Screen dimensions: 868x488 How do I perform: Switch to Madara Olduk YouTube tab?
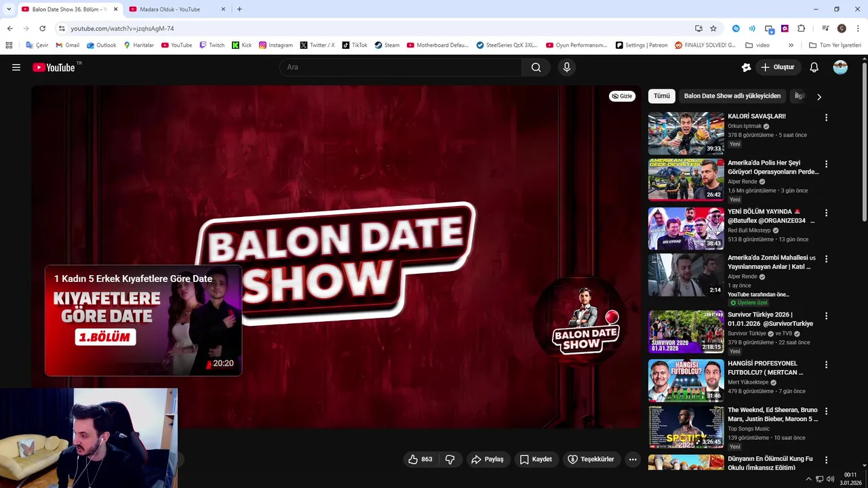[x=176, y=9]
